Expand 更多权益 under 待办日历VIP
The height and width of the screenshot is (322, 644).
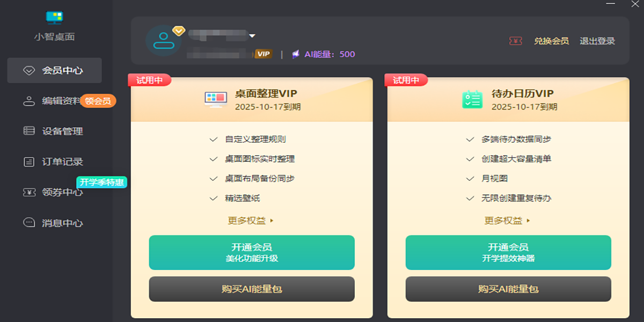click(508, 221)
